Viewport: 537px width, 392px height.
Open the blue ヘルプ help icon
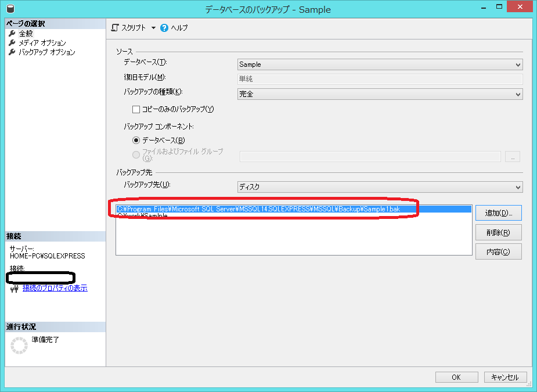point(164,28)
